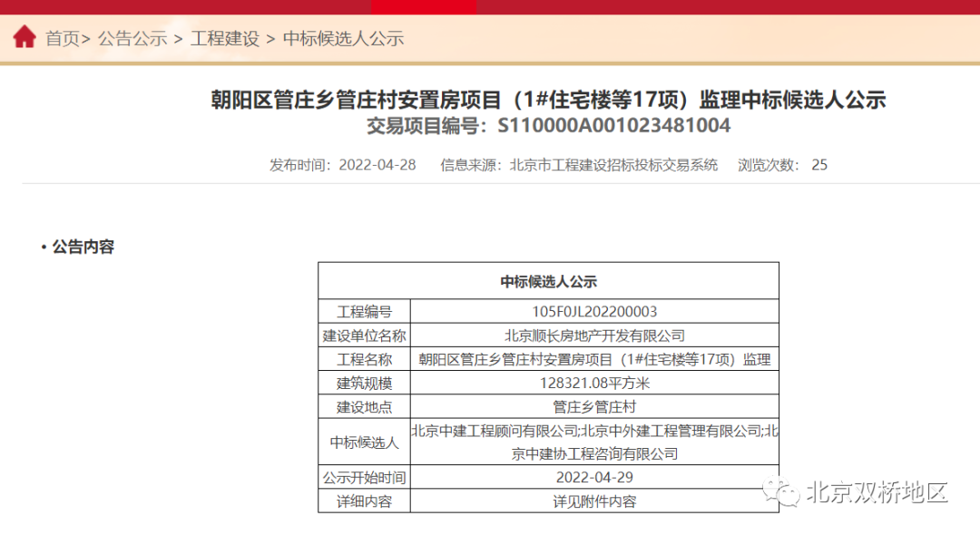The width and height of the screenshot is (980, 535).
Task: Select location 管庄乡管庄村
Action: 594,406
